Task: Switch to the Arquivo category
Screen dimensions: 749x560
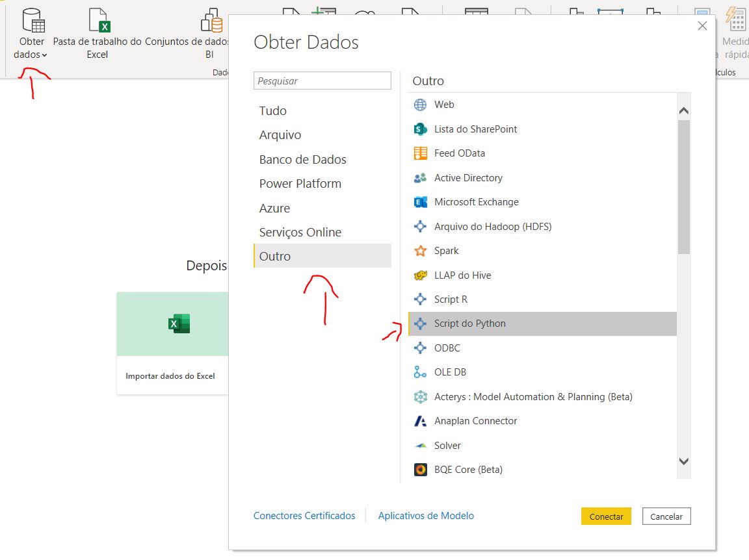Action: click(322, 135)
